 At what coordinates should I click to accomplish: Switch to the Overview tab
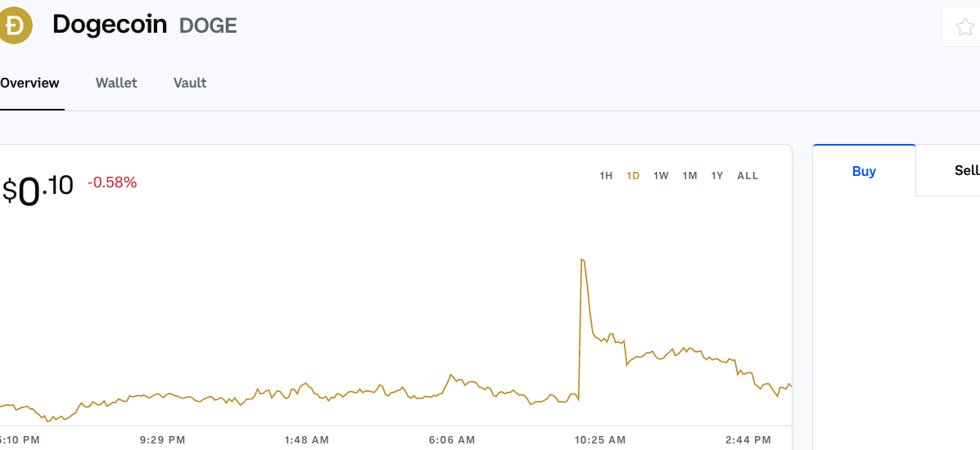coord(30,83)
